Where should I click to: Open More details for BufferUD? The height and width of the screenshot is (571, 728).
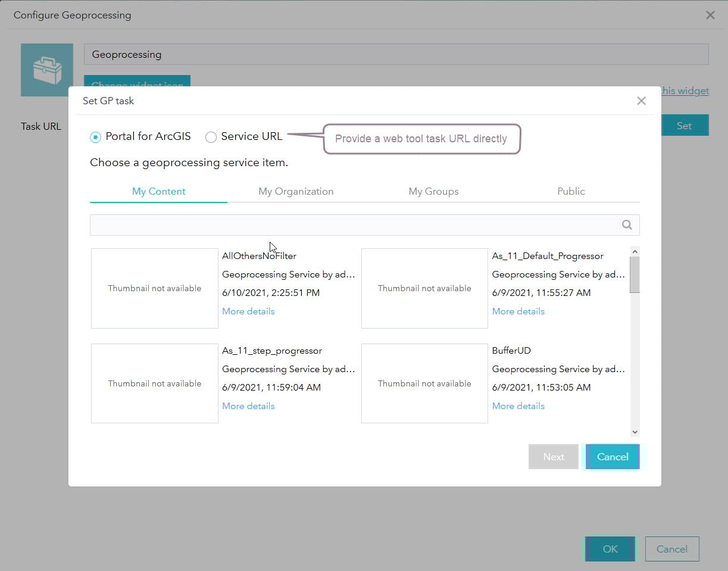tap(518, 405)
